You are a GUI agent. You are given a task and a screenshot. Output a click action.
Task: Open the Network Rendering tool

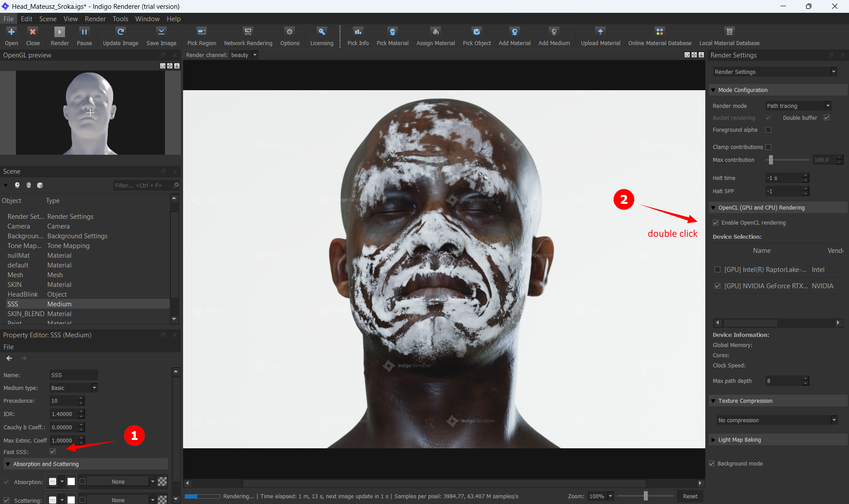click(248, 32)
